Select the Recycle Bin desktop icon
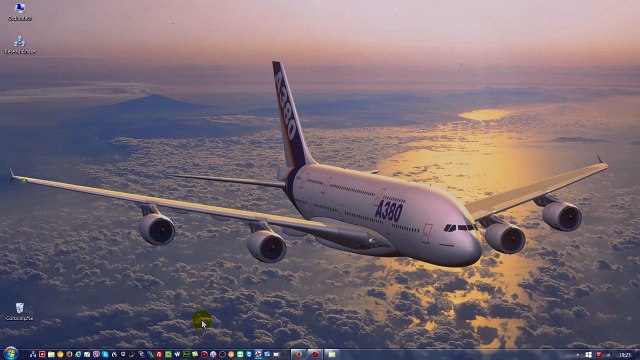The image size is (640, 360). point(20,311)
